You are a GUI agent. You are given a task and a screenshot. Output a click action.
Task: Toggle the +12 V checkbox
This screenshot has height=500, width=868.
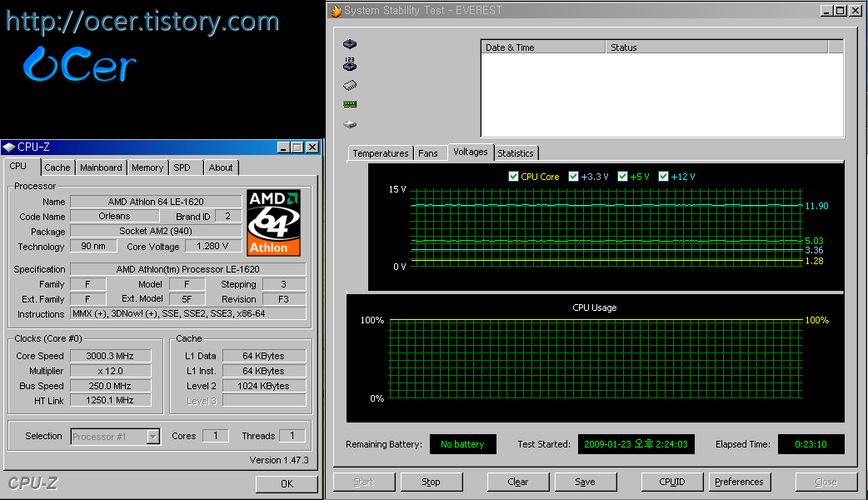pos(664,177)
